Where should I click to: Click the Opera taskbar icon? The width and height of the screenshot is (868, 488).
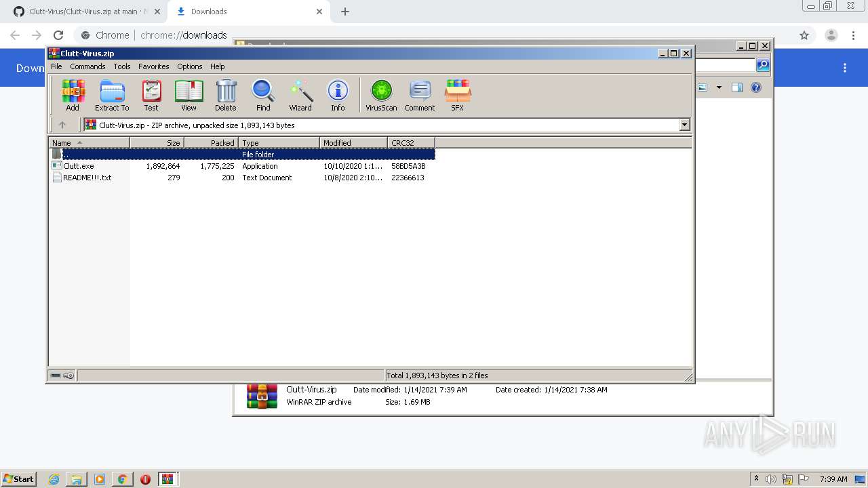tap(145, 479)
